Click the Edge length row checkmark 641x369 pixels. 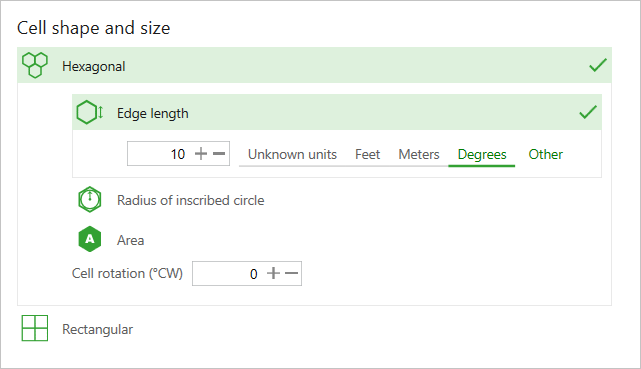[588, 112]
